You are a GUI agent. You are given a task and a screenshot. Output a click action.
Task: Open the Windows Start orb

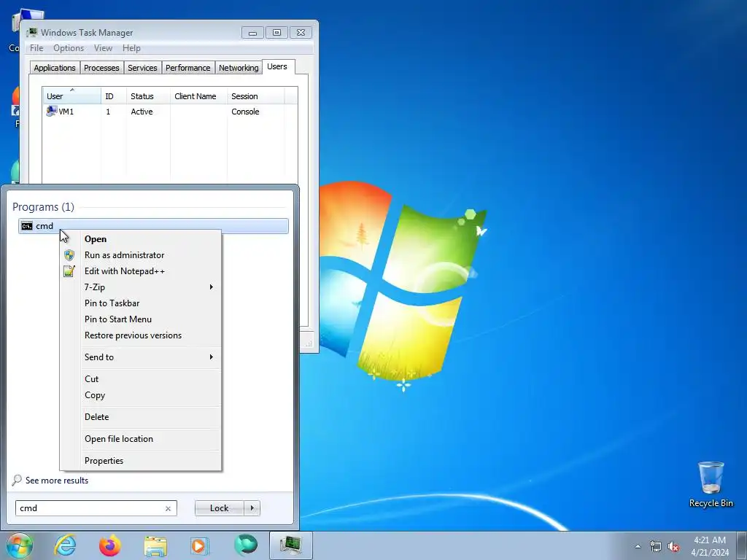[x=19, y=545]
